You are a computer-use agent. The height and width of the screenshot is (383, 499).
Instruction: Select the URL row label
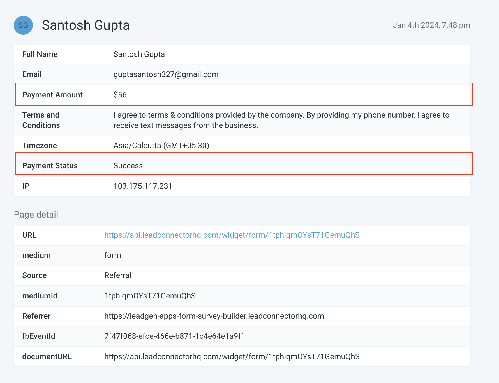29,235
